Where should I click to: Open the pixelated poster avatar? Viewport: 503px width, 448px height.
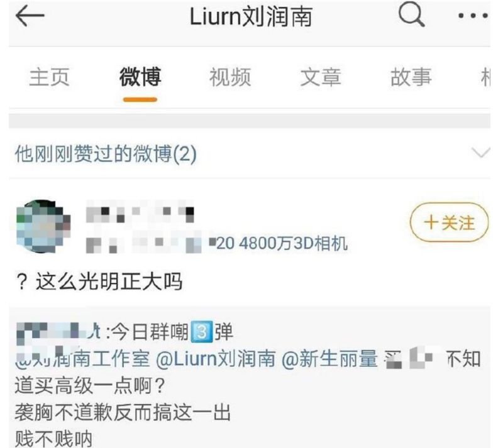click(43, 226)
